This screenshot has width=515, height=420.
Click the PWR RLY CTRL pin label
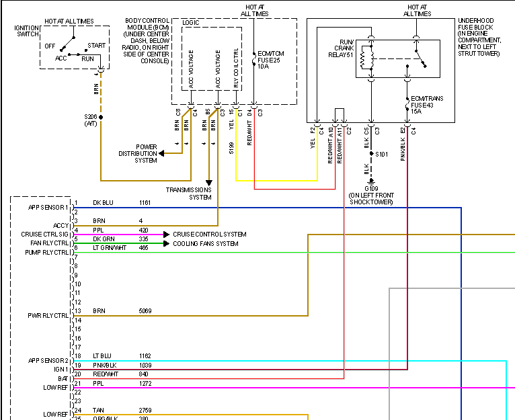(x=49, y=314)
